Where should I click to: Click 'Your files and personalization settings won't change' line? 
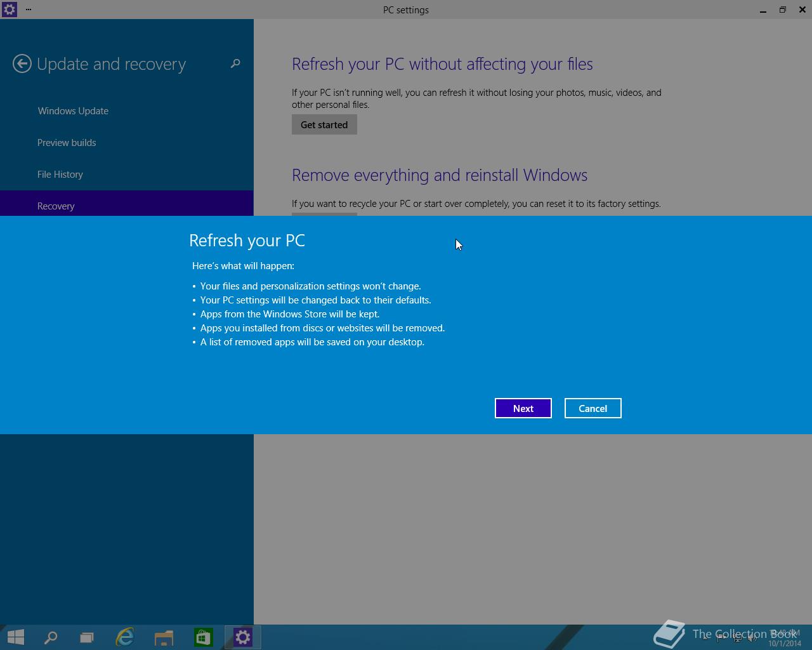point(310,286)
